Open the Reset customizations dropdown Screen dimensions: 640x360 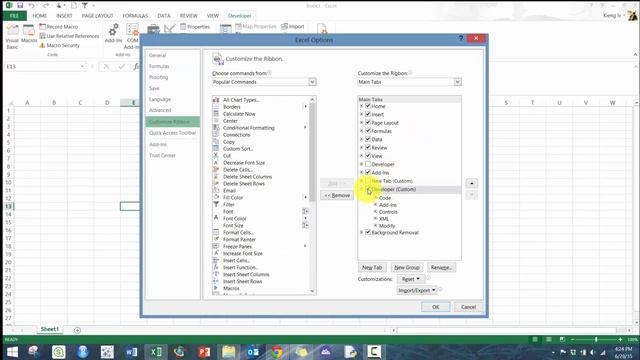coord(411,279)
